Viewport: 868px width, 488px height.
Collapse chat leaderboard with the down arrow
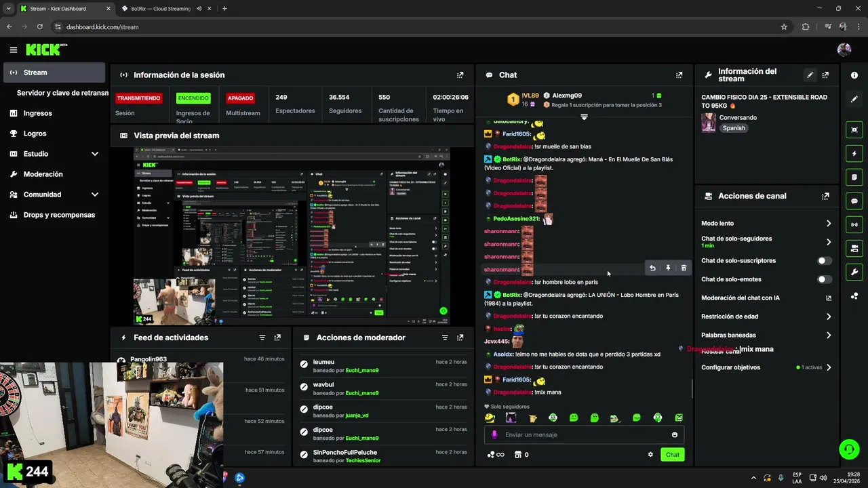tap(584, 117)
